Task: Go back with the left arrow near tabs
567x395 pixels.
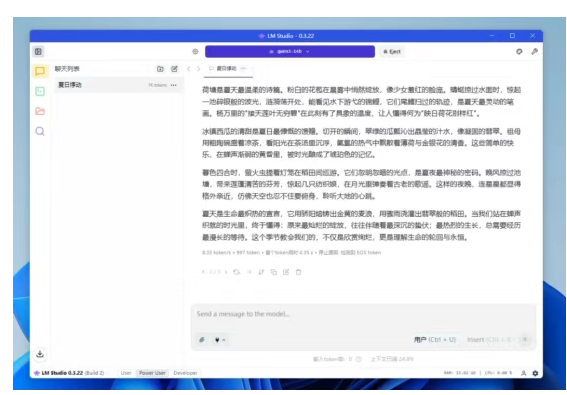Action: (x=188, y=69)
